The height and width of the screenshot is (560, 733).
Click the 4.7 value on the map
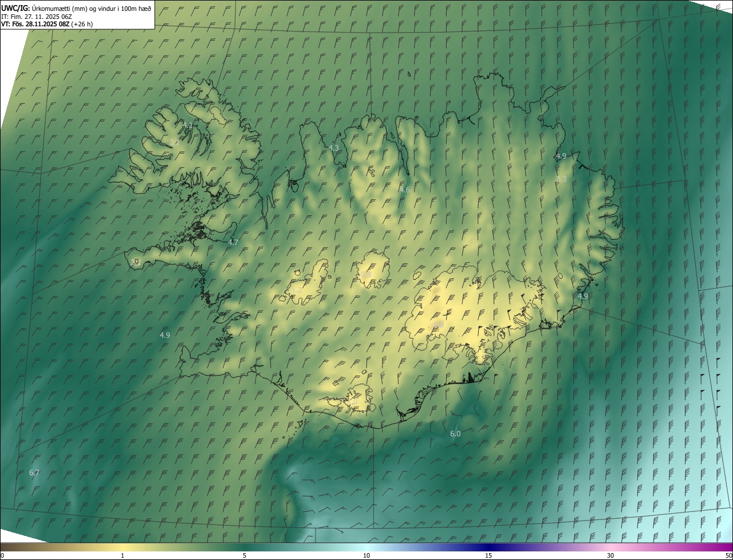point(233,242)
